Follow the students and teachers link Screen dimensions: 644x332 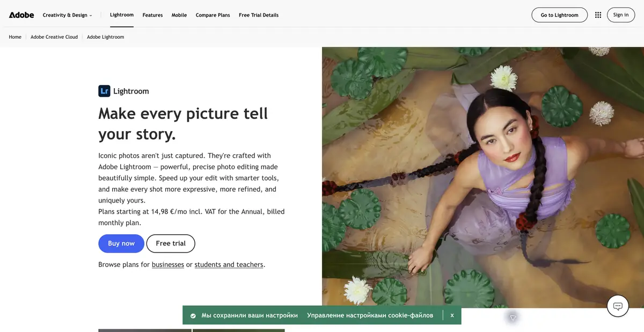click(229, 265)
